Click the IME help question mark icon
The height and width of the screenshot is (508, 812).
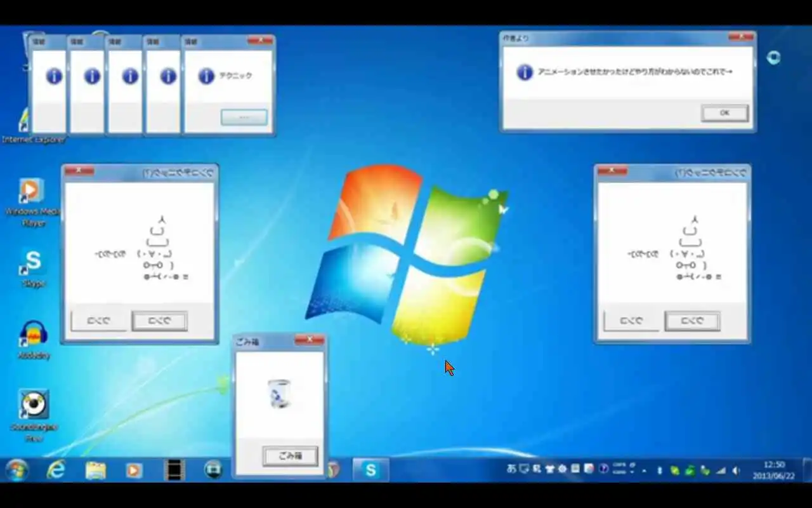point(604,469)
